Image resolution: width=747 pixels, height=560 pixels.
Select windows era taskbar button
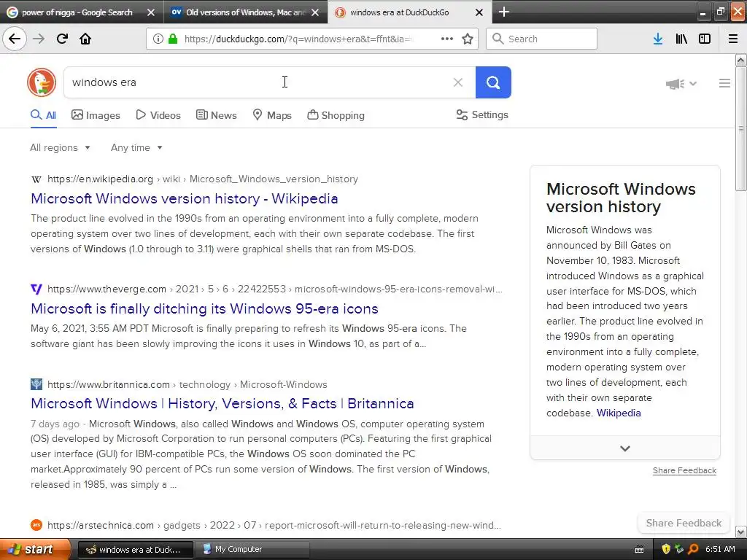tap(135, 550)
